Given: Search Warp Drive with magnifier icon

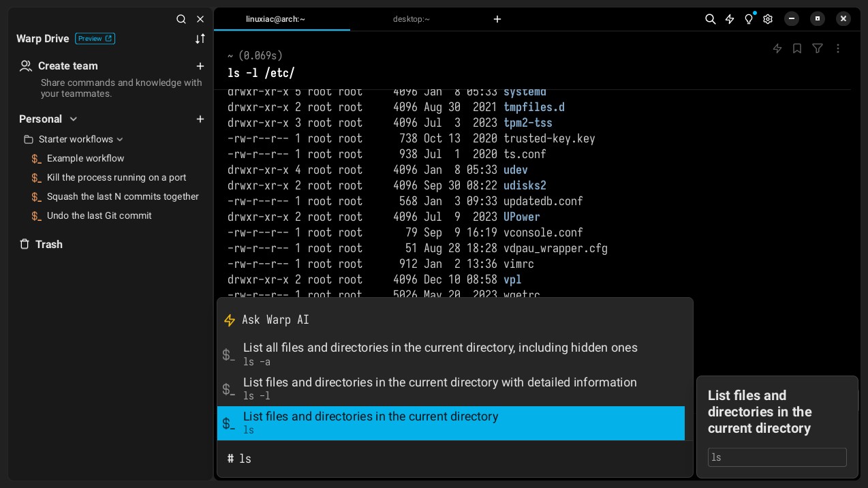Looking at the screenshot, I should 181,19.
